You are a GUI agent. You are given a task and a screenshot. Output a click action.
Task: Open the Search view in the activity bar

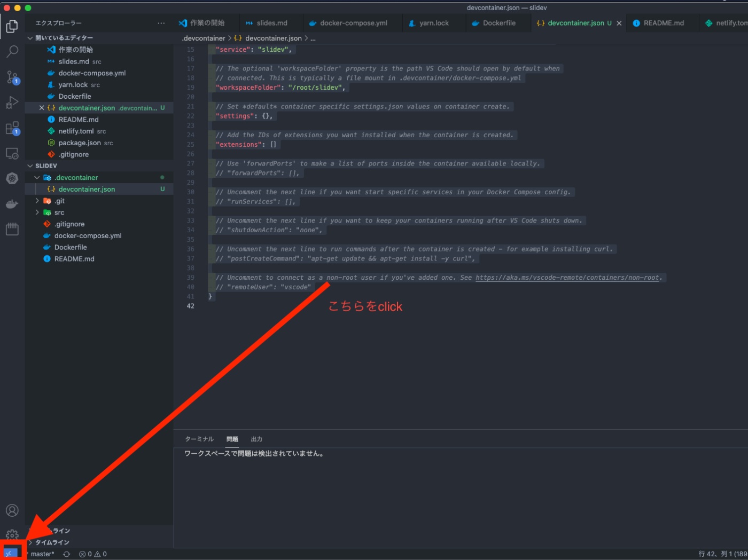pos(12,51)
